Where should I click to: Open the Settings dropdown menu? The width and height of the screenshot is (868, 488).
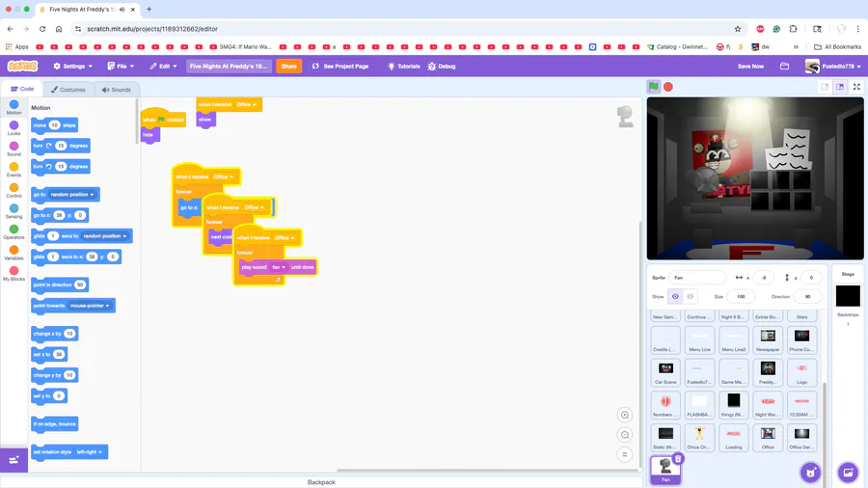(72, 66)
